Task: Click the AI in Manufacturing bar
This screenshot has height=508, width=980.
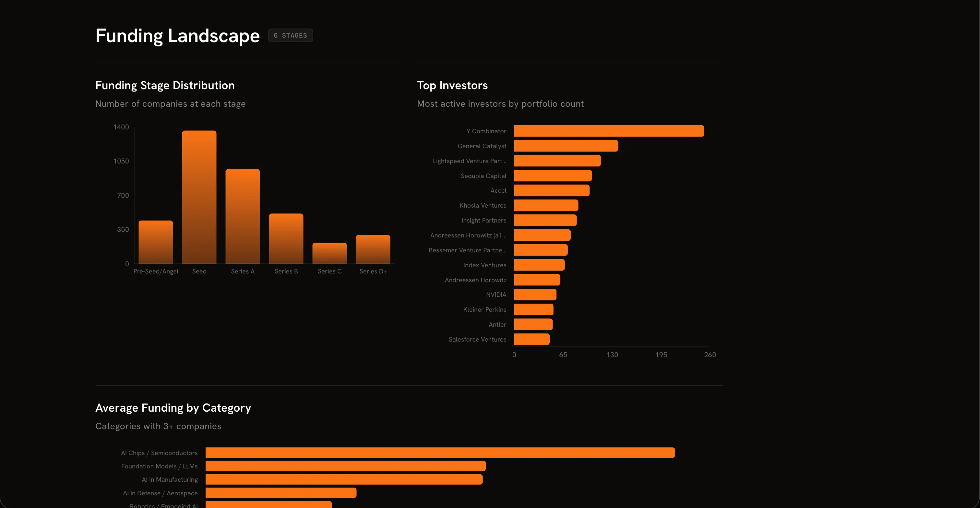Action: (344, 479)
